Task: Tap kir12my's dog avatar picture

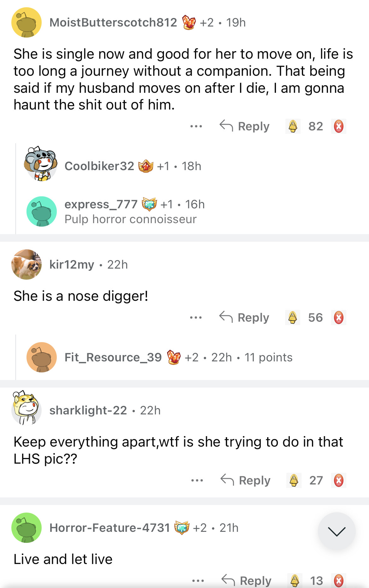Action: [26, 264]
